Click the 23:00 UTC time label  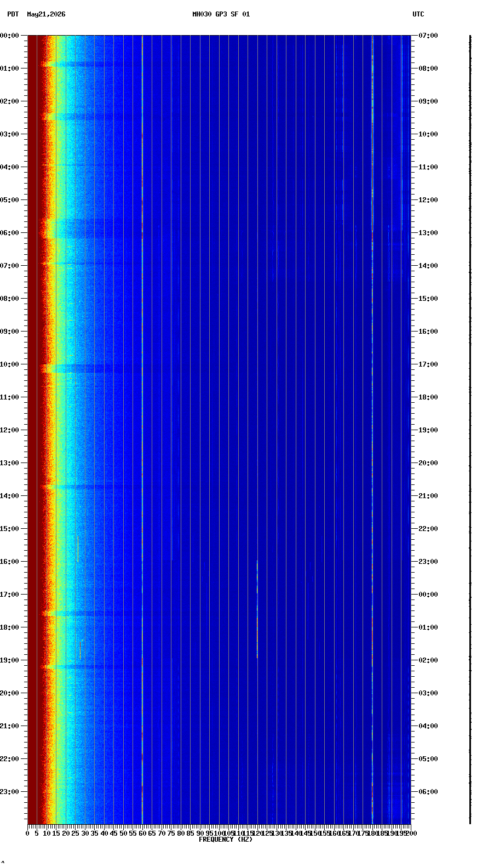(428, 562)
